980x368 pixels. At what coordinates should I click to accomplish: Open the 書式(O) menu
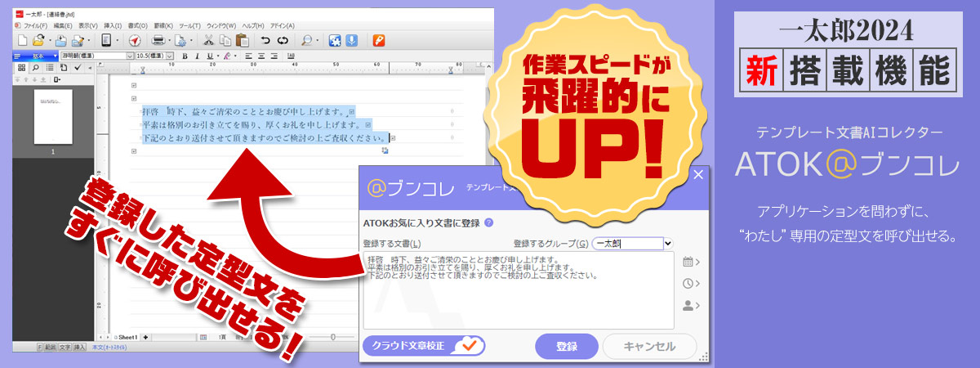tap(138, 25)
